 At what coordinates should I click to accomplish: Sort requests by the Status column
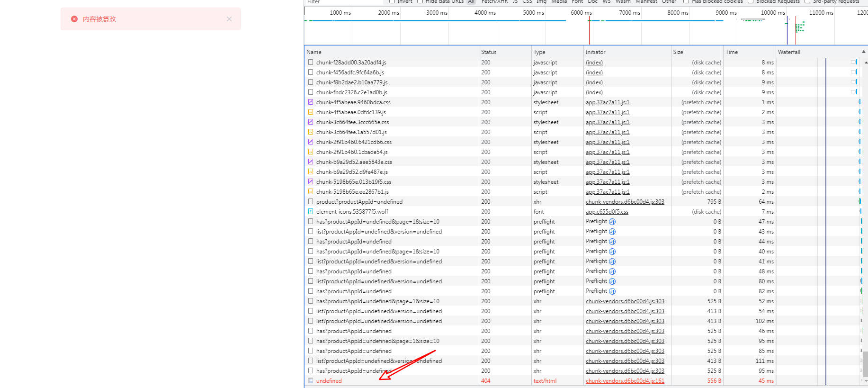pos(505,52)
